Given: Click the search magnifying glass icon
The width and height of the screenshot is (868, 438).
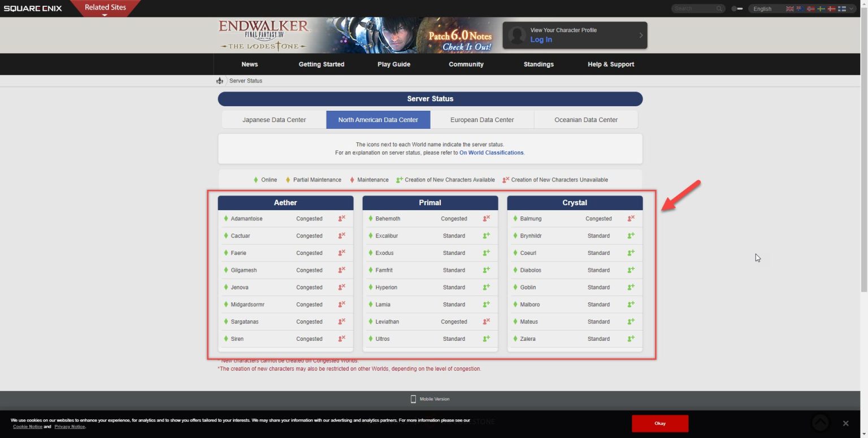Looking at the screenshot, I should coord(719,8).
